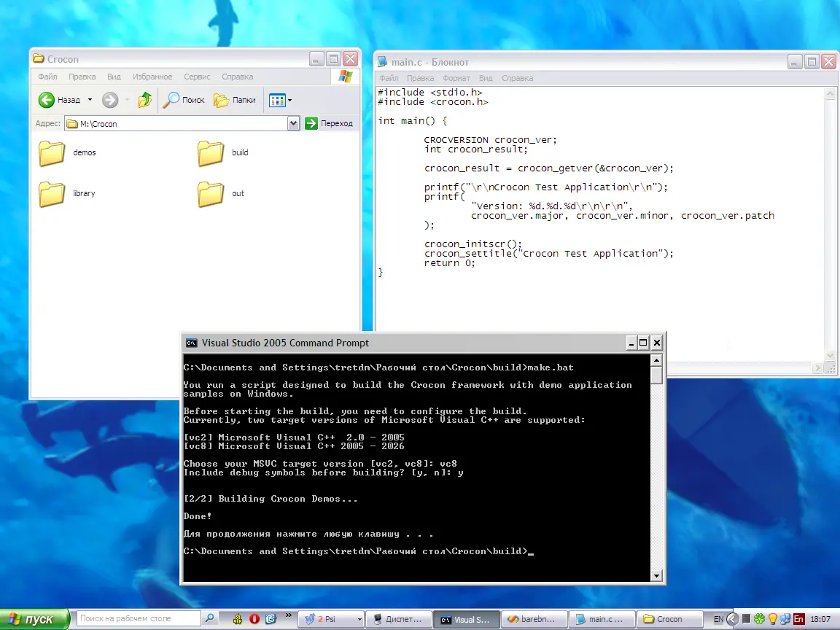Screen dimensions: 840x630
Task: Open Файл menu in Notepad
Action: 389,78
